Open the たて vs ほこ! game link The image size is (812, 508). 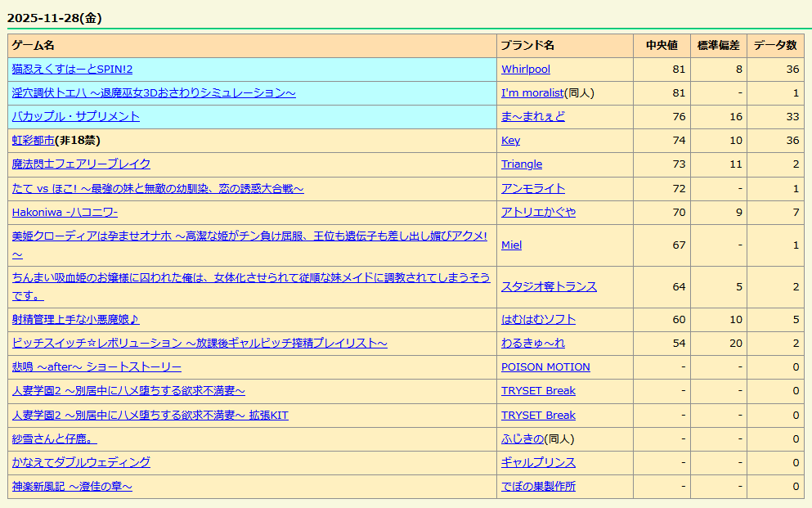[x=158, y=188]
